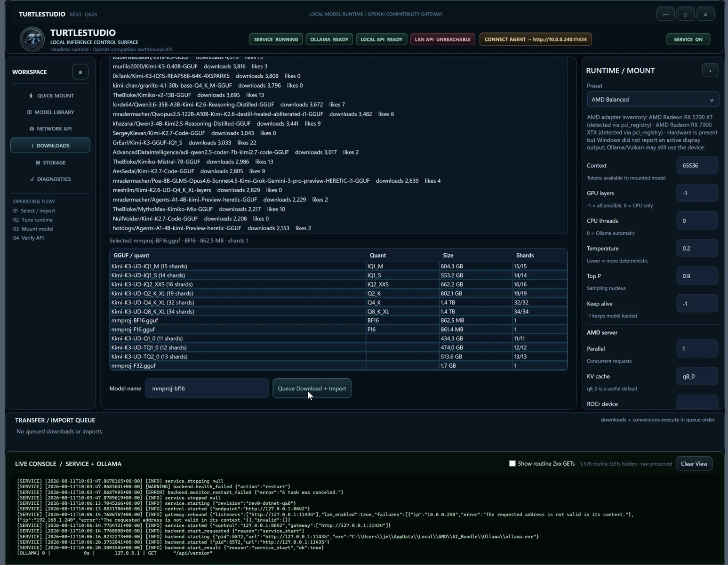The image size is (728, 565).
Task: Open the Storage section
Action: coord(50,162)
